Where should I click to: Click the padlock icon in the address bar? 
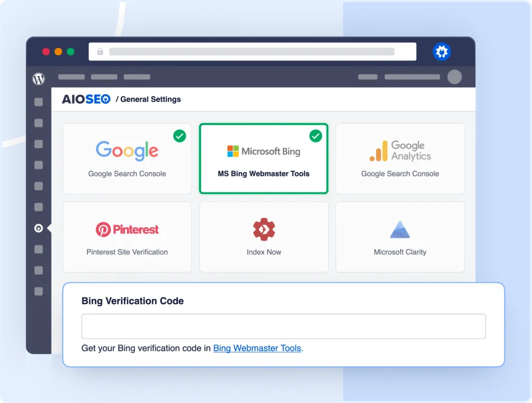click(x=100, y=51)
